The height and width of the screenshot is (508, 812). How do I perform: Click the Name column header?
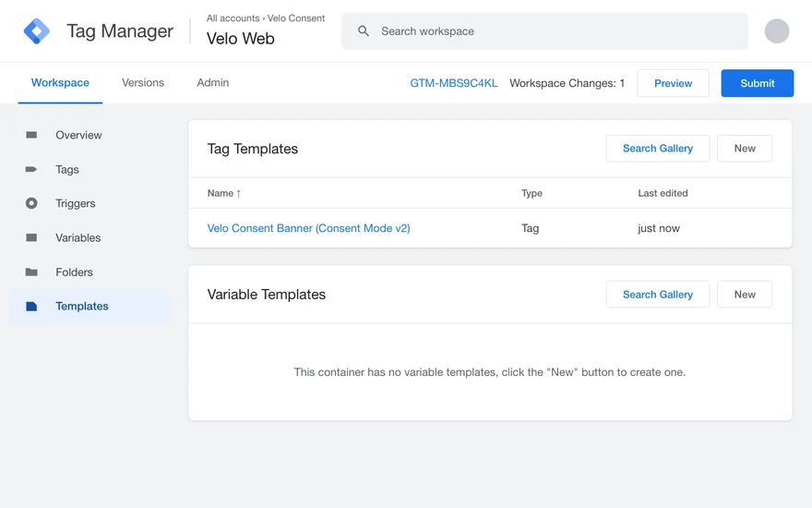click(221, 193)
